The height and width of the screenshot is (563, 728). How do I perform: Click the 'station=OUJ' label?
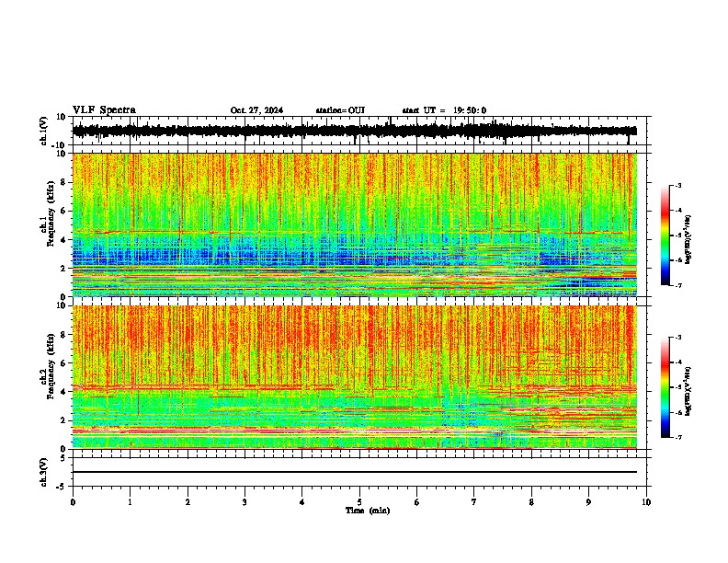[x=340, y=110]
